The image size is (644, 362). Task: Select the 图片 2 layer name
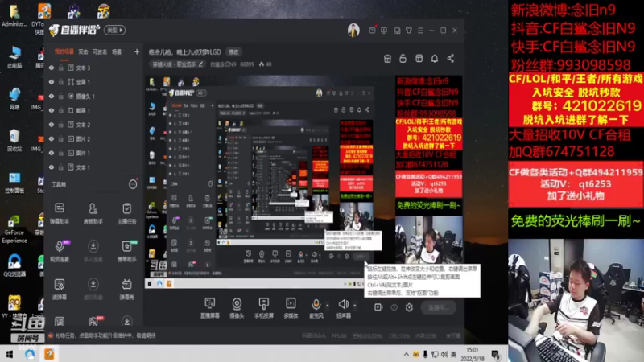83,138
